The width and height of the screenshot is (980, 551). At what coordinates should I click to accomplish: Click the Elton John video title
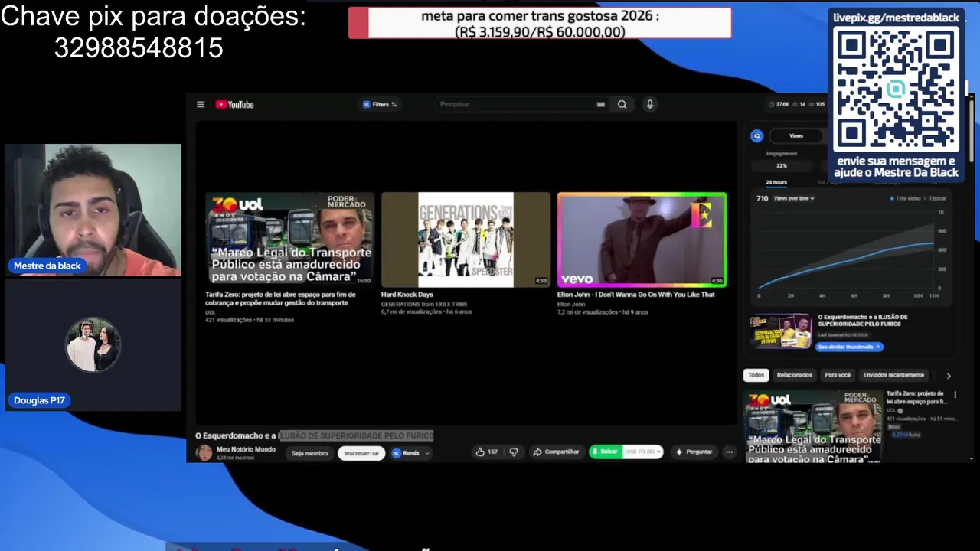click(635, 295)
